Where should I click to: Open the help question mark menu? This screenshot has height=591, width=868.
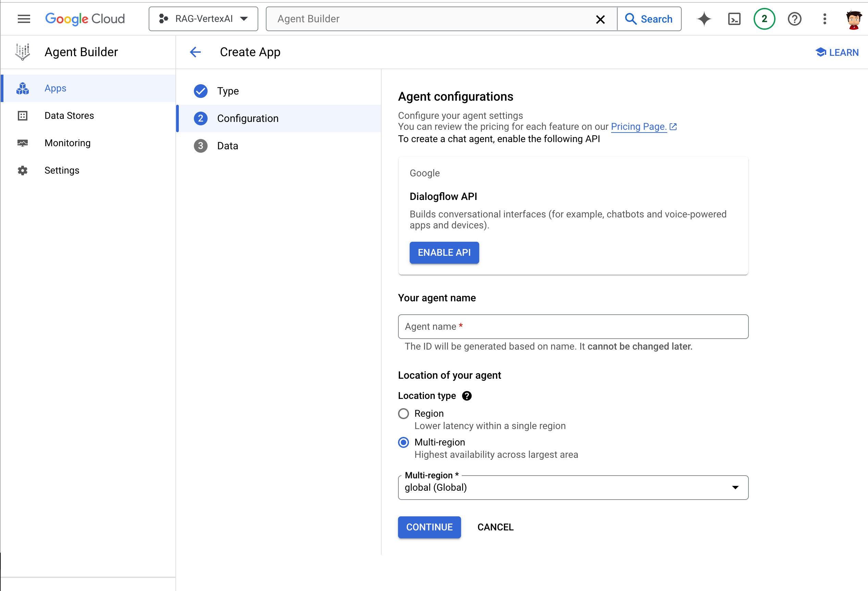794,19
